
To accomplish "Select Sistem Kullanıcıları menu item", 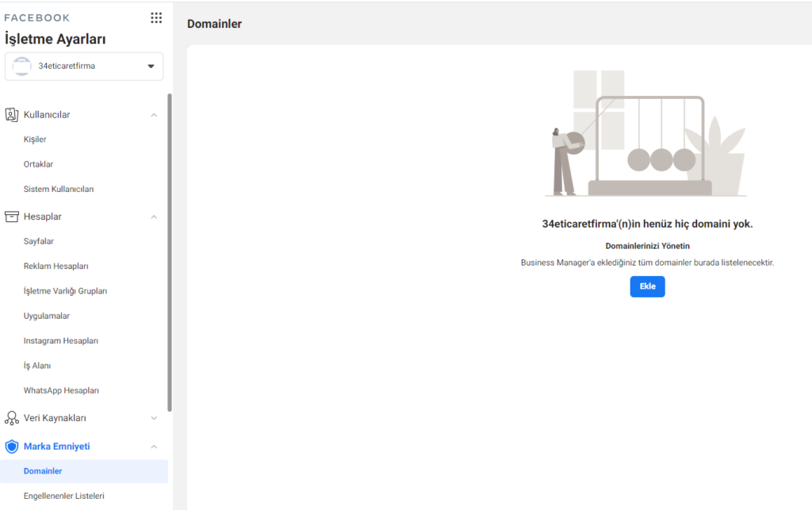I will click(x=59, y=189).
